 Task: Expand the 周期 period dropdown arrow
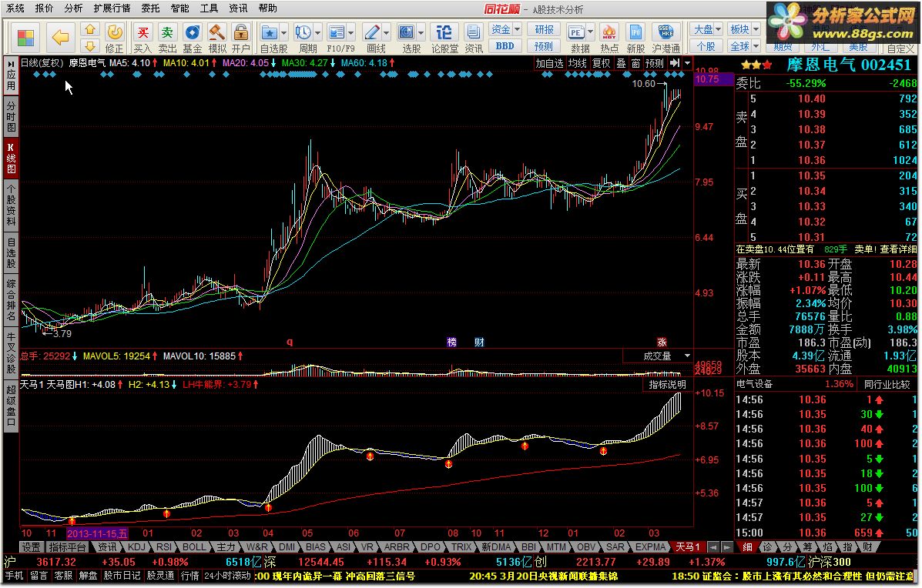click(x=318, y=32)
